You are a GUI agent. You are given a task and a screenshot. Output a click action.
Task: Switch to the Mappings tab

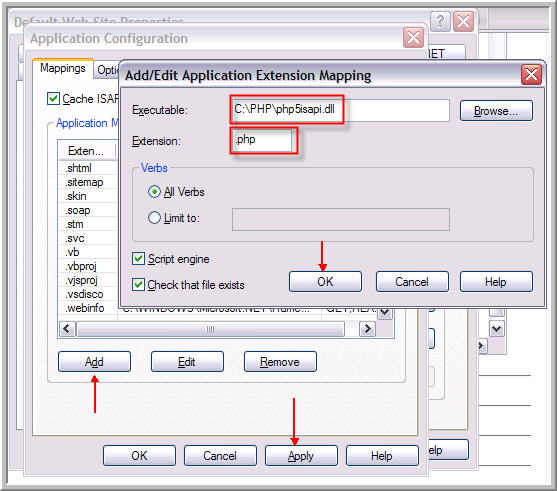click(63, 68)
